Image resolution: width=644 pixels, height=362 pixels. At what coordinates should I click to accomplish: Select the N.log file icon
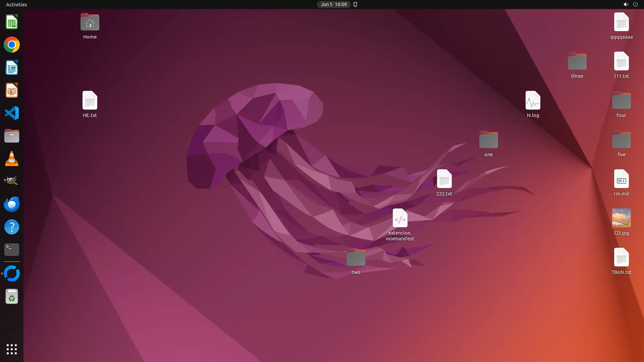pos(533,101)
